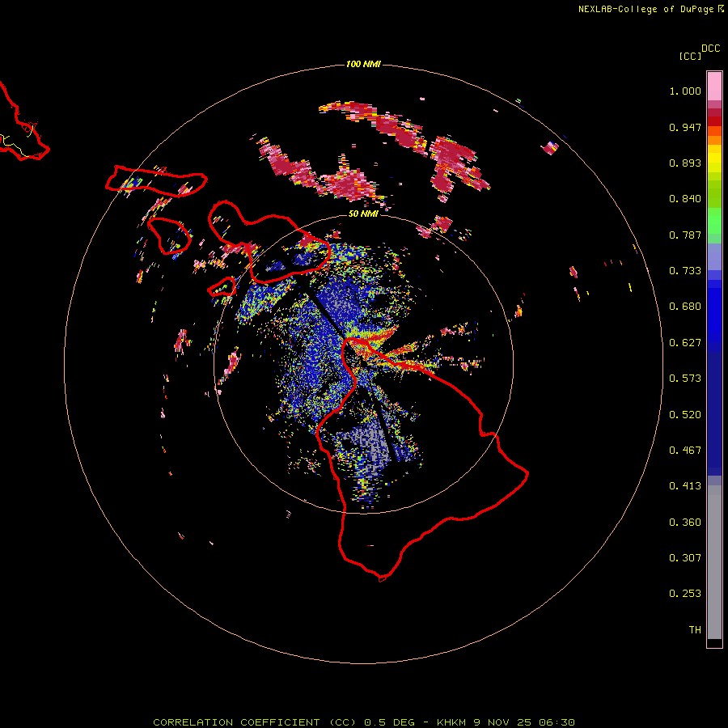Click the gray lower segment of the color bar
This screenshot has height=728, width=728.
[714, 562]
